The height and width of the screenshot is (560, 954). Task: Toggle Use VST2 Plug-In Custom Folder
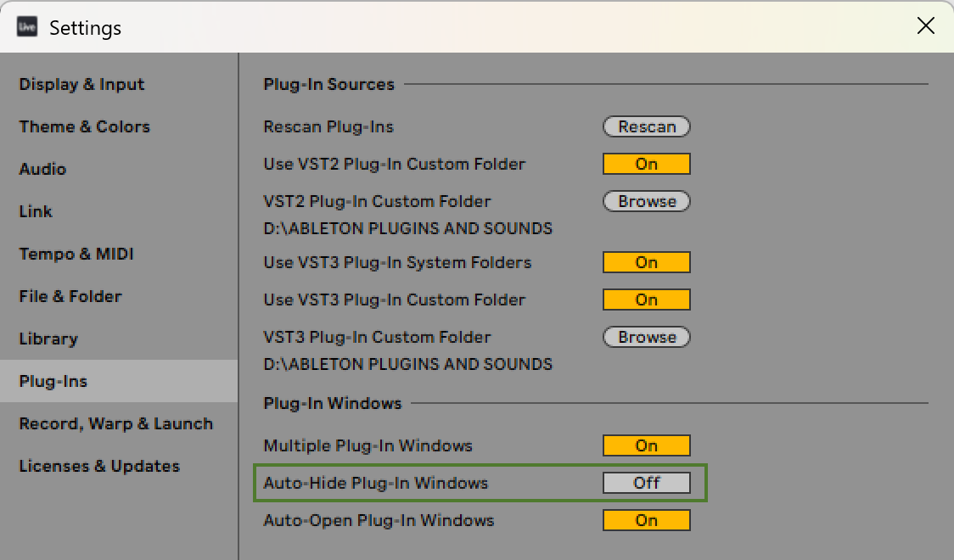[x=647, y=164]
